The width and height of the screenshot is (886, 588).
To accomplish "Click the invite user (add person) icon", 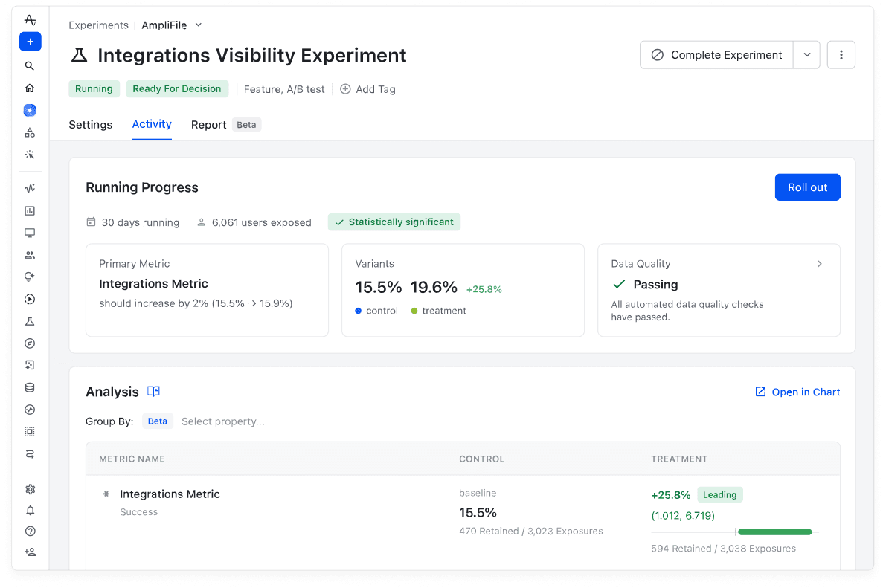I will point(31,552).
